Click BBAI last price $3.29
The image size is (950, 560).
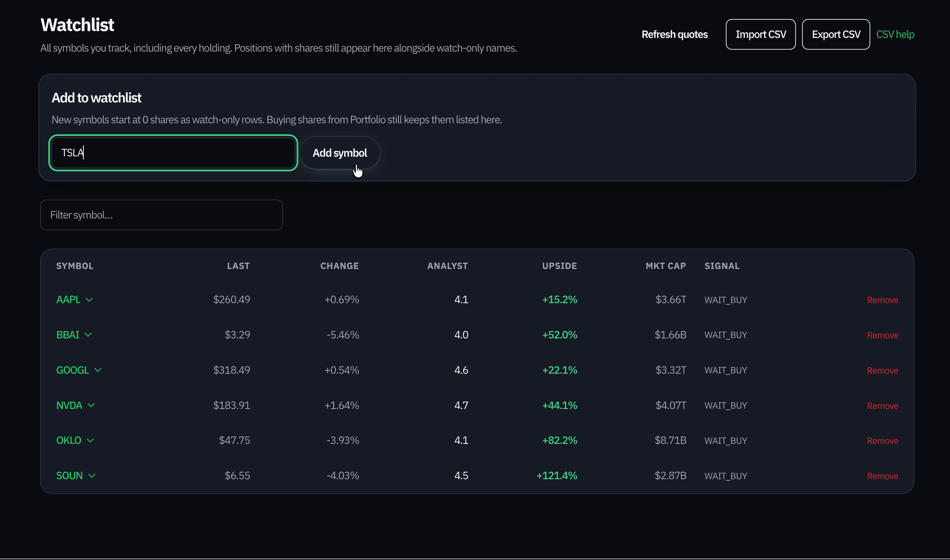coord(237,335)
